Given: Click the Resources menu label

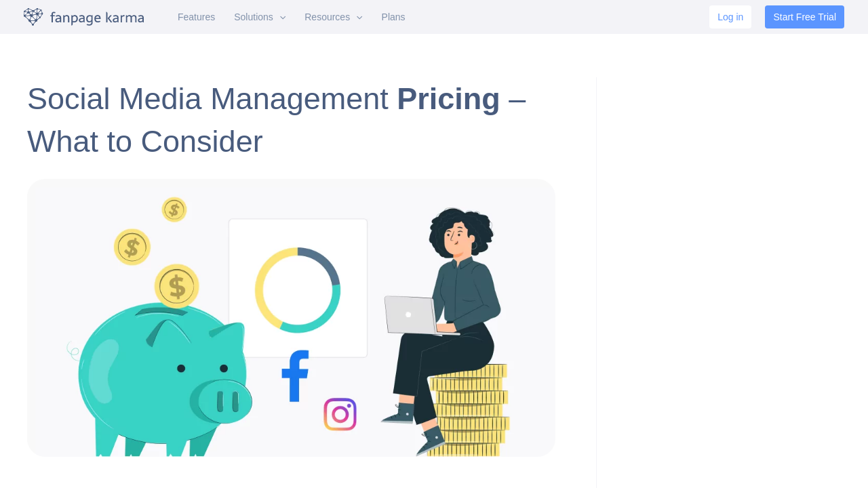Looking at the screenshot, I should pos(327,17).
